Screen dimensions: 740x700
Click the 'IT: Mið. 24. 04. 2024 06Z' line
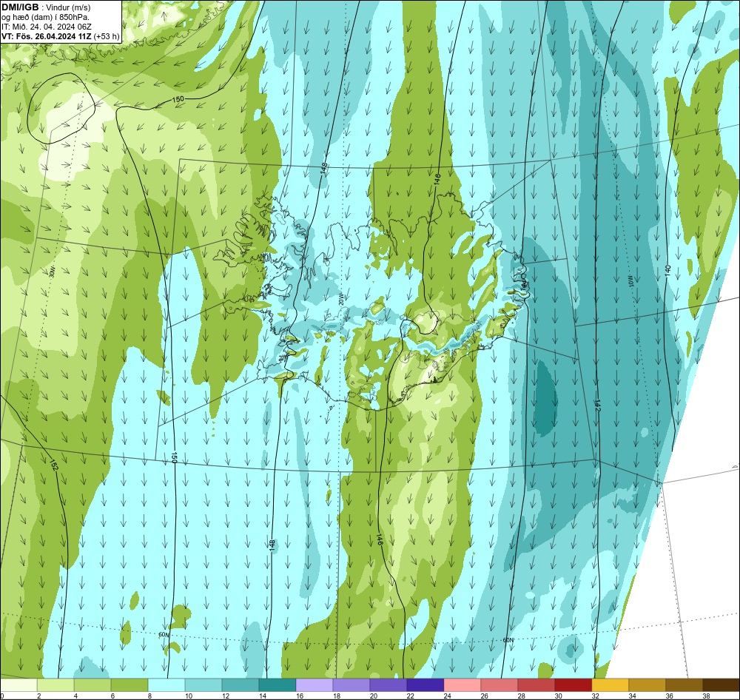[x=47, y=27]
